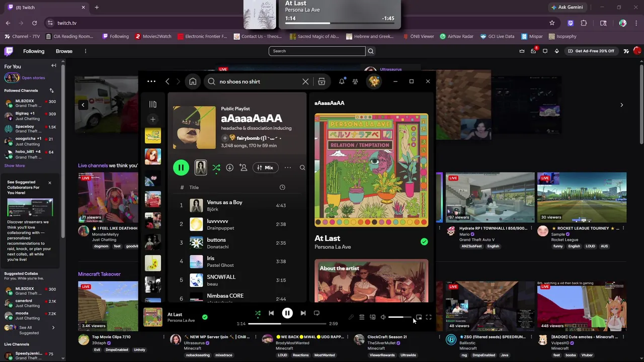Download the aAaaaAaAA playlist
Screen dimensions: 644x362
[x=229, y=167]
